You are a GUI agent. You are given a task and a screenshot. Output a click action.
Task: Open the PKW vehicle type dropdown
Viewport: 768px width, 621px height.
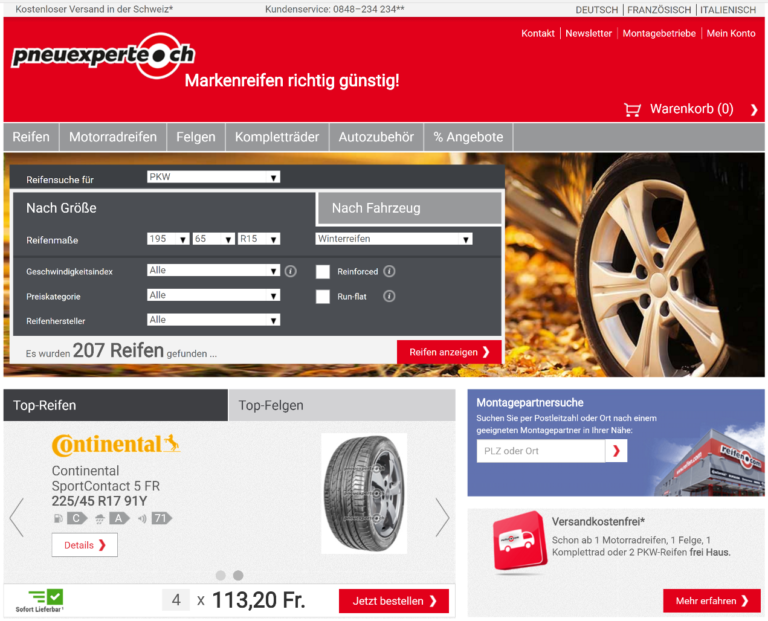click(213, 177)
